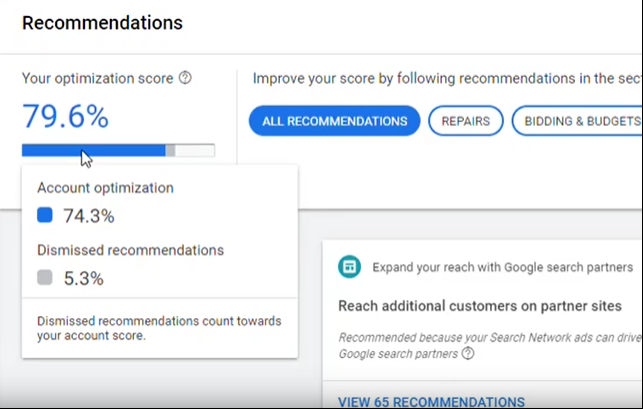643x409 pixels.
Task: Click the 74.3% account optimization value
Action: click(x=89, y=216)
